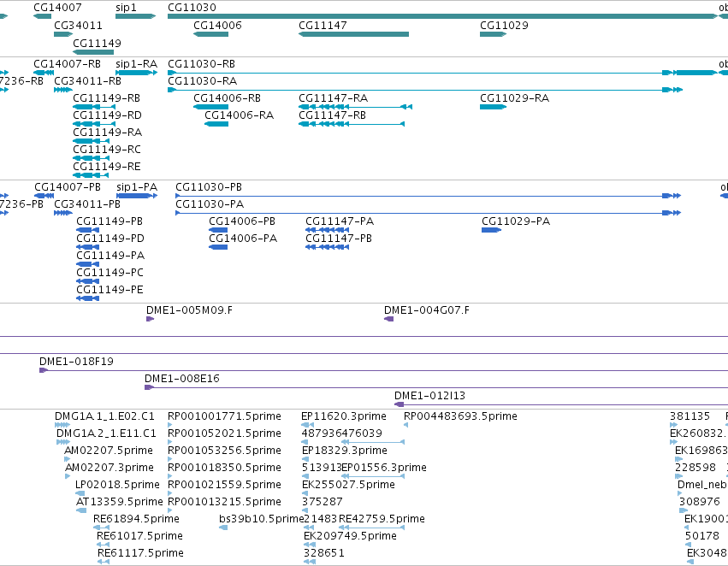Click transcript CG14006-RA
728x566 pixels.
pyautogui.click(x=216, y=124)
